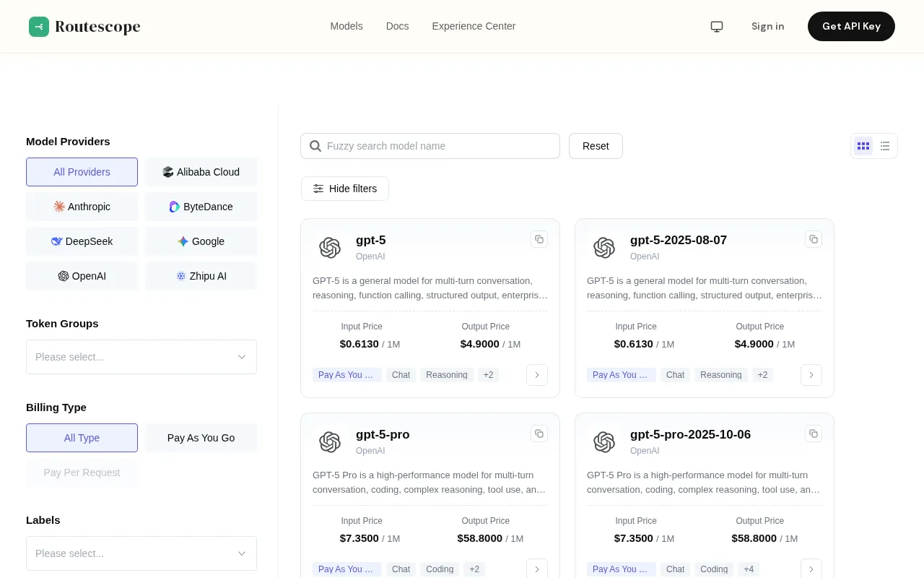Screen dimensions: 924x578
Task: Open the Models nav item
Action: point(346,26)
